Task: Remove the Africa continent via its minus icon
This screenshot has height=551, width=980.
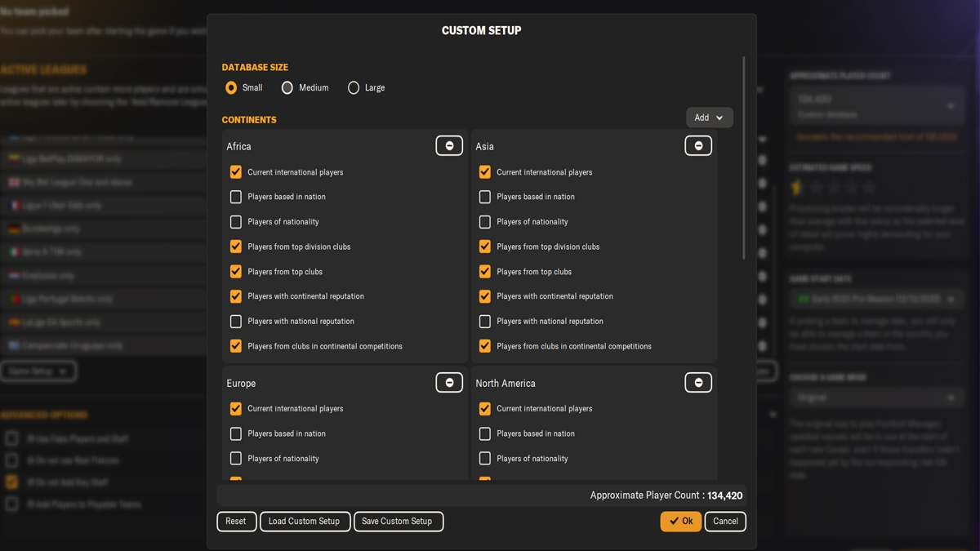Action: [x=448, y=144]
